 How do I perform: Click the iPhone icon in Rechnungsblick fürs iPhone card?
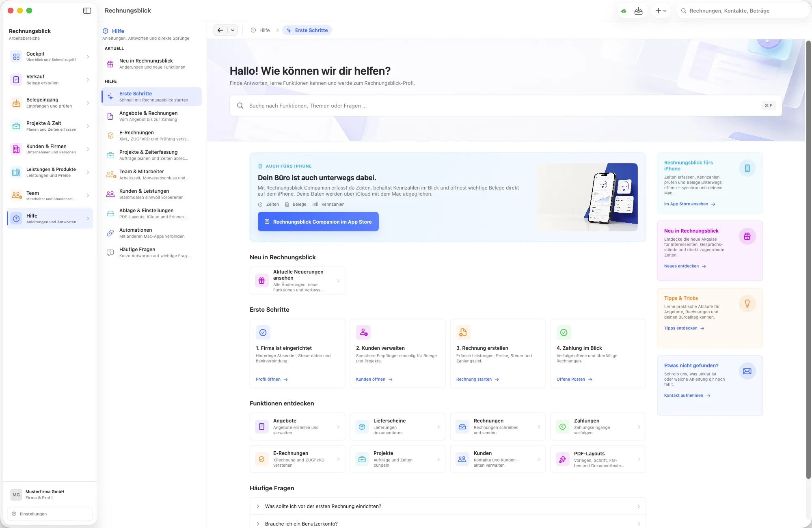point(747,168)
